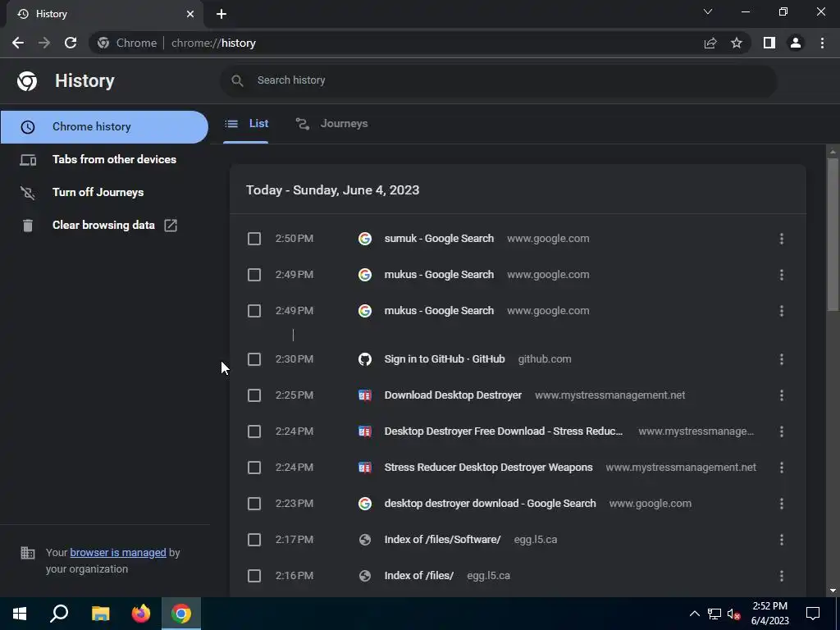Open the Download Desktop Destroyer link
Screen dimensions: 840x630
click(x=453, y=395)
